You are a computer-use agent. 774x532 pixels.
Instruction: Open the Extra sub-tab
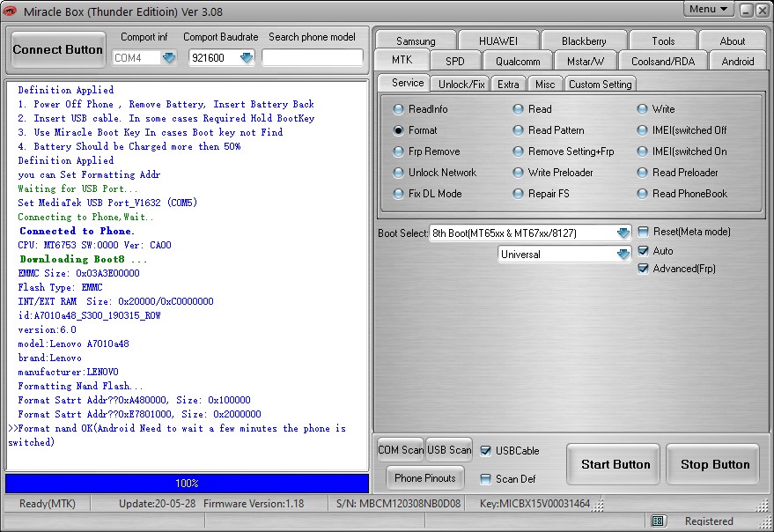(x=508, y=85)
